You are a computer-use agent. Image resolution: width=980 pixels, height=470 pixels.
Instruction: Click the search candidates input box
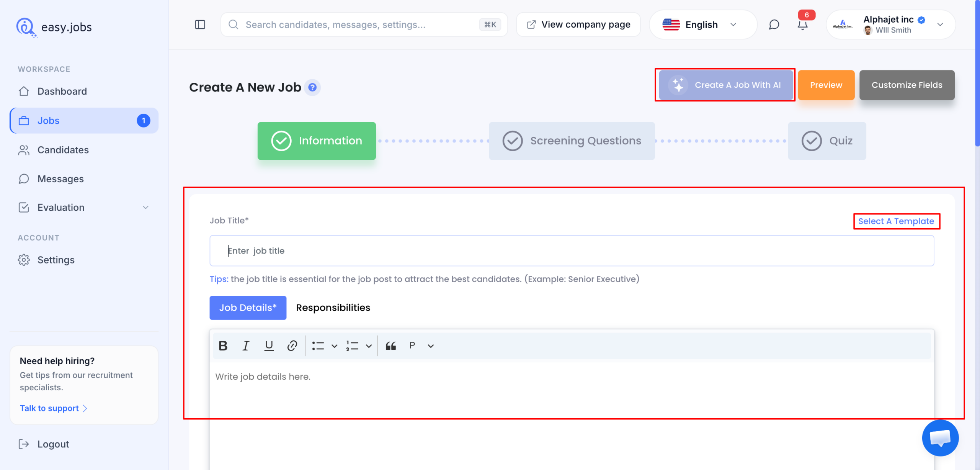364,25
